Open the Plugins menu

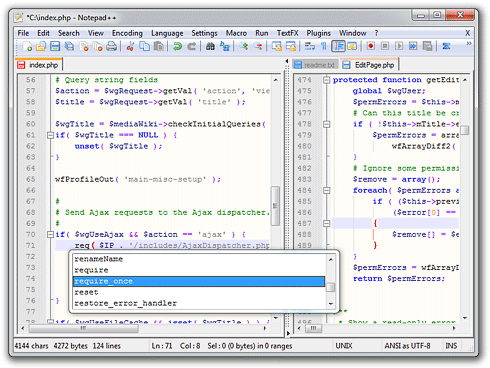click(318, 33)
